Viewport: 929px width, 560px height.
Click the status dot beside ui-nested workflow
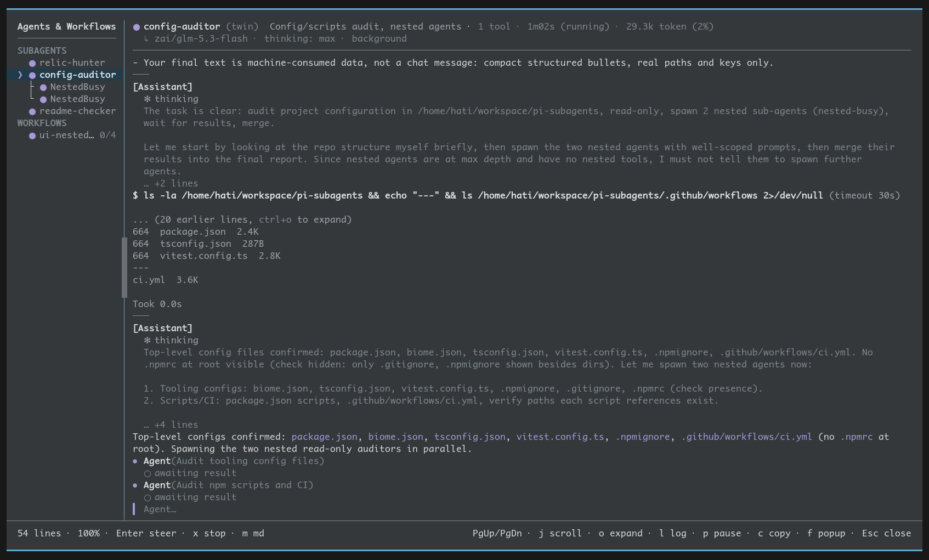pyautogui.click(x=32, y=135)
